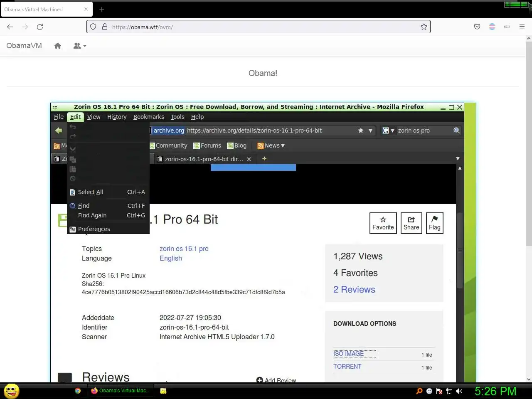Click the TORRENT download link
532x399 pixels.
(347, 367)
